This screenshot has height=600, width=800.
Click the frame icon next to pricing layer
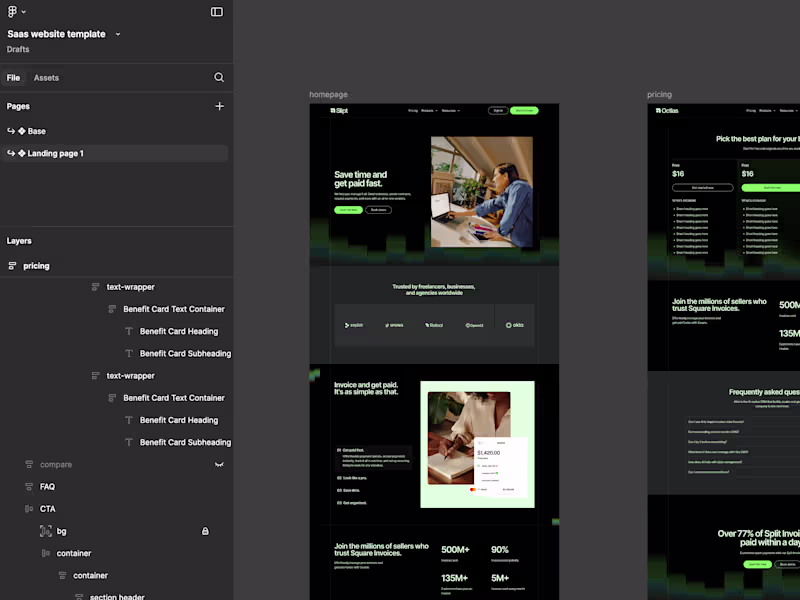click(x=12, y=266)
